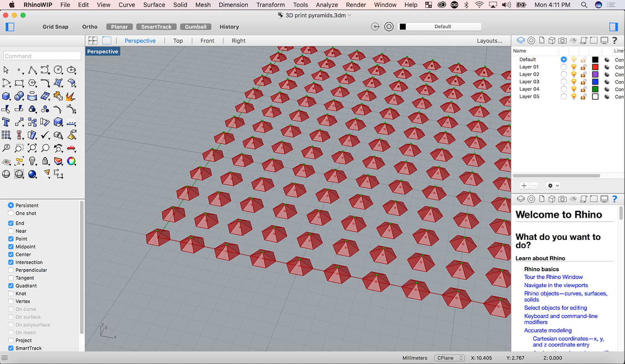Enable the Perpendicular snap
625x364 pixels.
point(11,270)
